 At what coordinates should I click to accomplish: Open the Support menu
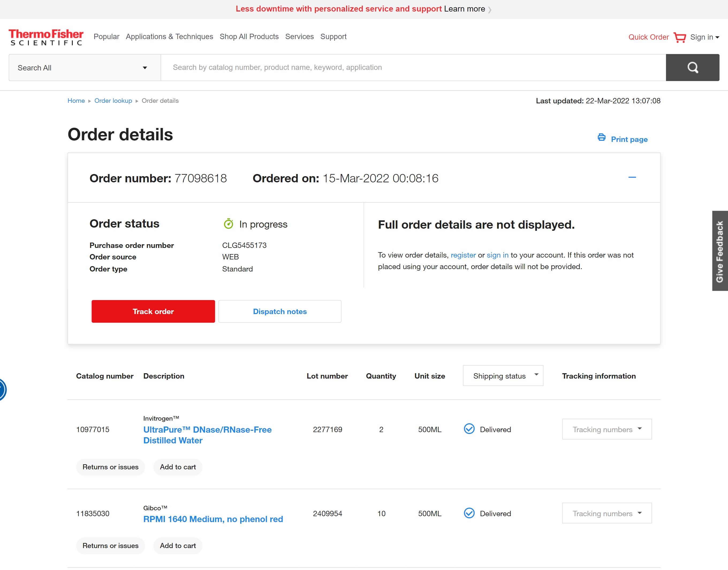click(333, 37)
